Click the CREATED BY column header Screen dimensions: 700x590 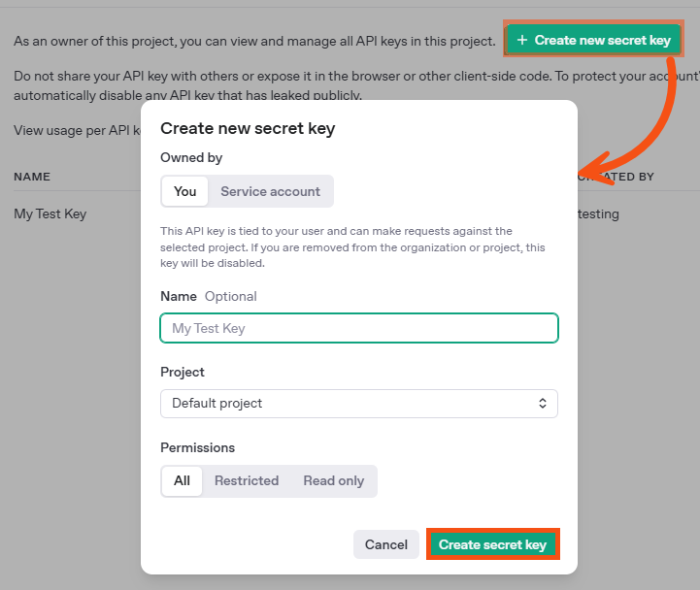pyautogui.click(x=617, y=177)
